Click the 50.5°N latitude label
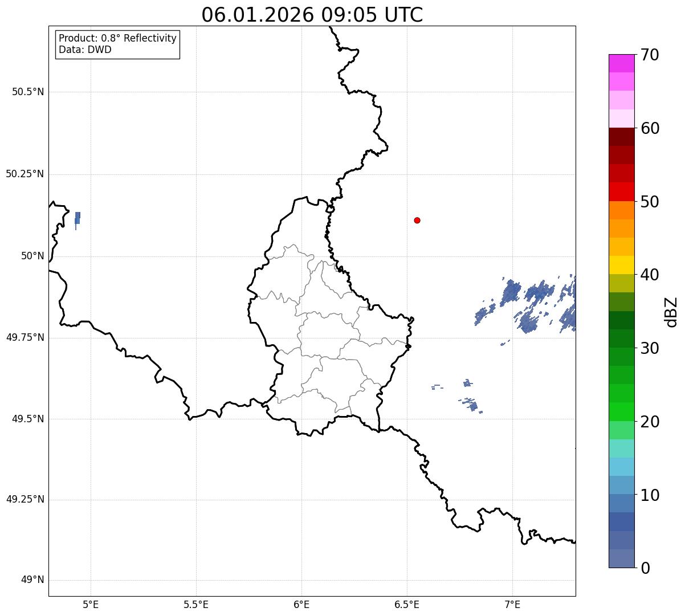 tap(28, 92)
